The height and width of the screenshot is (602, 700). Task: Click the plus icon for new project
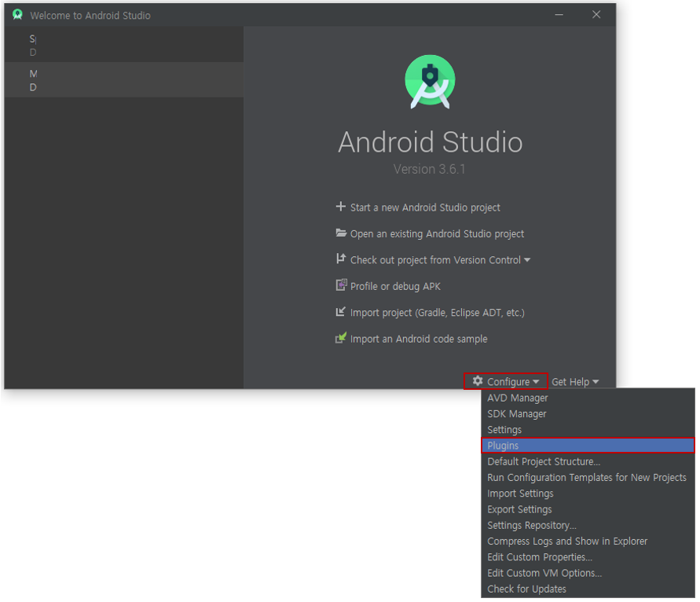click(341, 207)
